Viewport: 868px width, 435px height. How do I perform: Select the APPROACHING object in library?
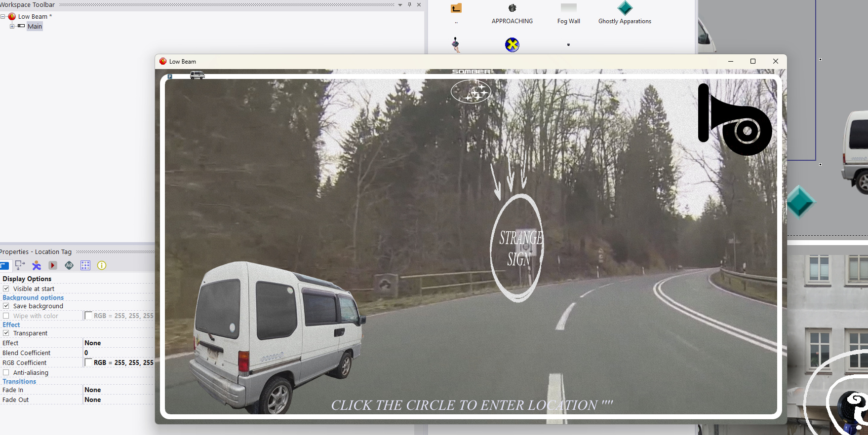[512, 8]
